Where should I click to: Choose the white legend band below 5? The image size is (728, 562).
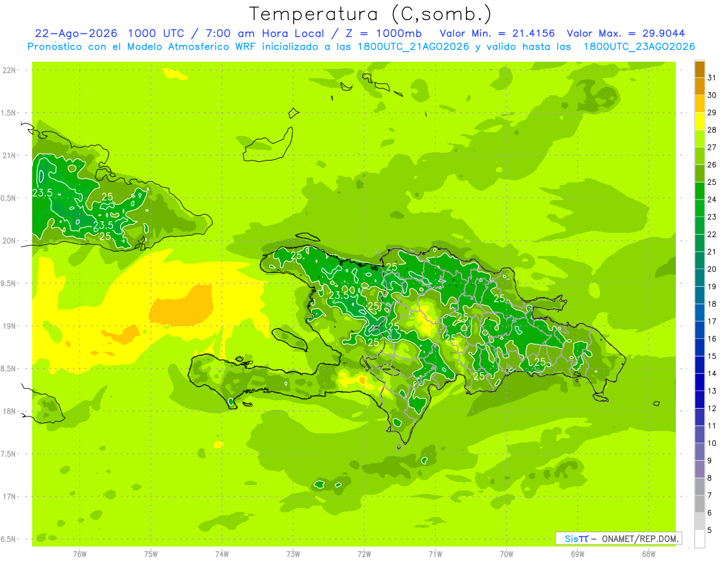click(x=699, y=539)
